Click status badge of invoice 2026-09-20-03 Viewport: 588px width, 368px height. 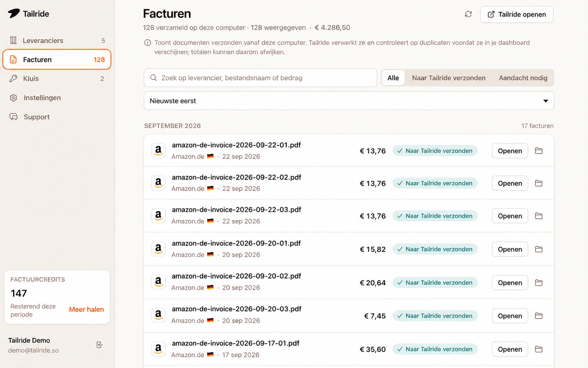coord(435,316)
